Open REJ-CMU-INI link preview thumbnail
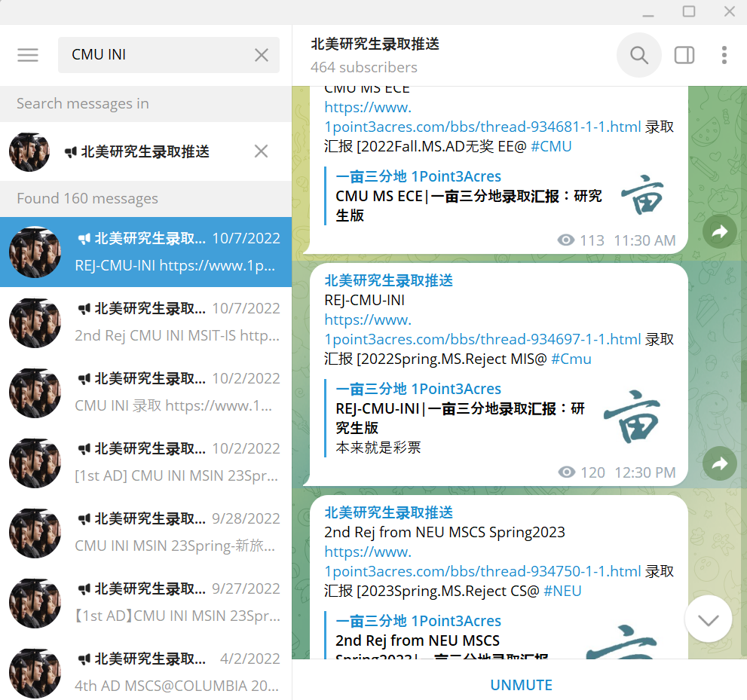The height and width of the screenshot is (700, 747). tap(632, 417)
